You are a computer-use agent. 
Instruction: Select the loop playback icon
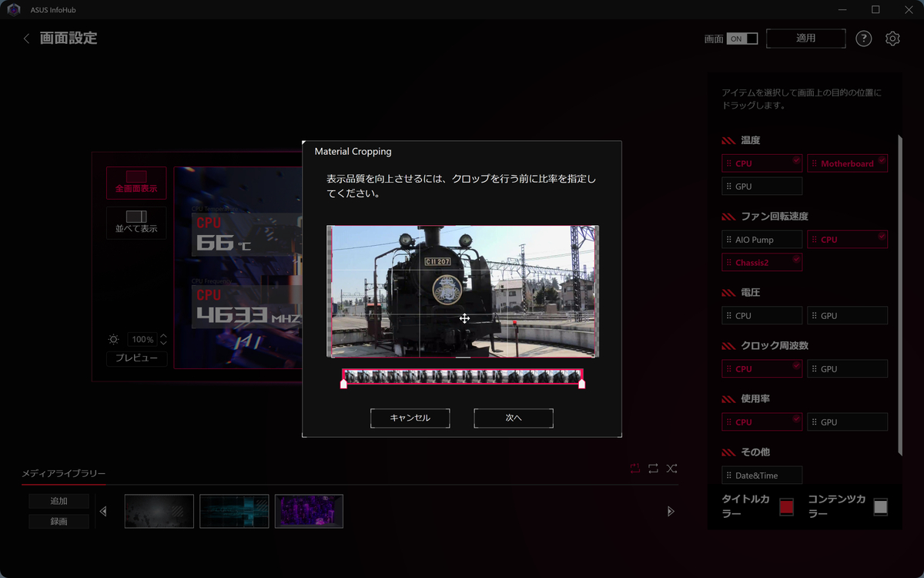(653, 468)
